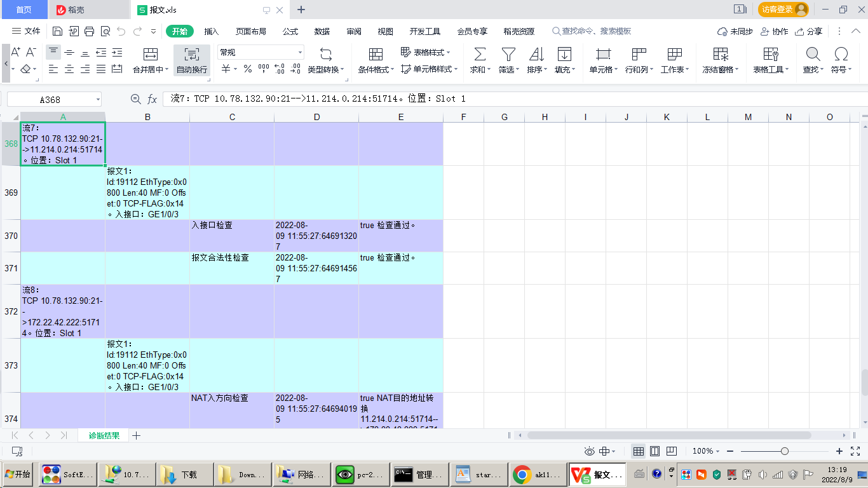
Task: Decrease font size with the A- icon
Action: click(x=31, y=52)
